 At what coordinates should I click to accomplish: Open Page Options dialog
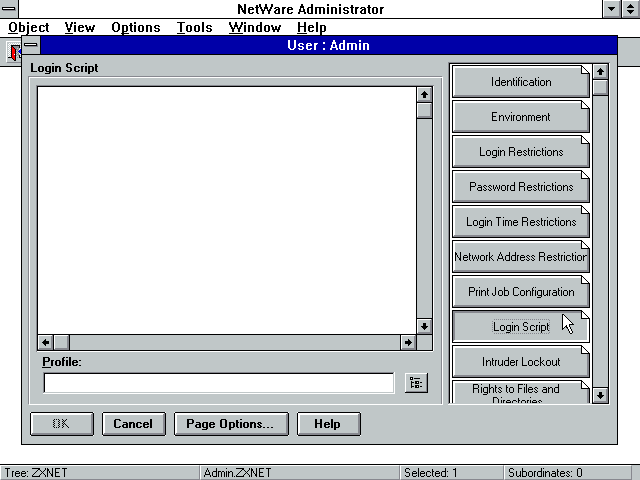click(231, 424)
